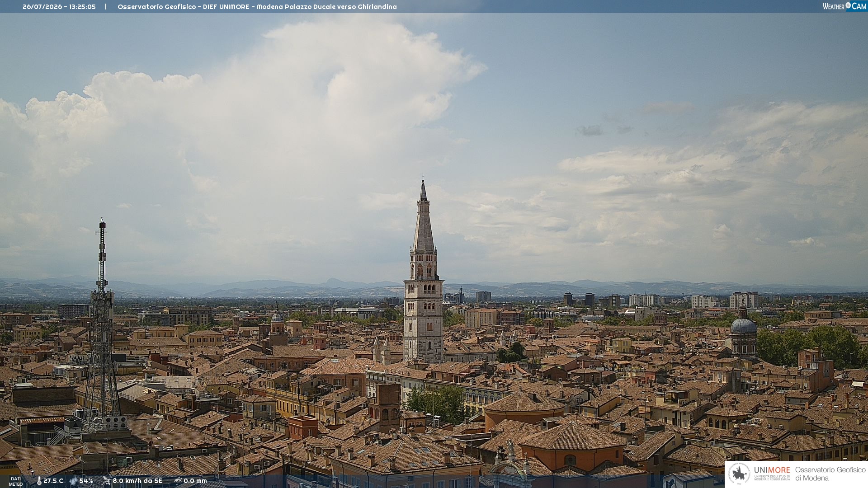This screenshot has height=488, width=868.
Task: Click the wind anemometer icon
Action: coord(106,481)
